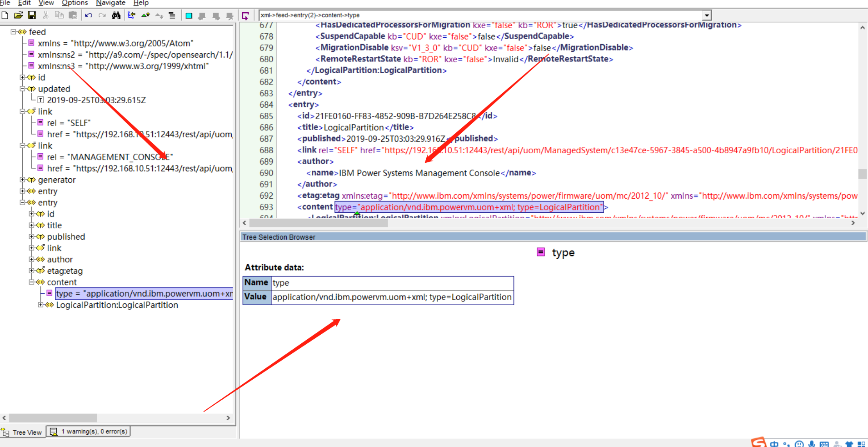Open a file with the folder icon
This screenshot has width=868, height=447.
18,15
